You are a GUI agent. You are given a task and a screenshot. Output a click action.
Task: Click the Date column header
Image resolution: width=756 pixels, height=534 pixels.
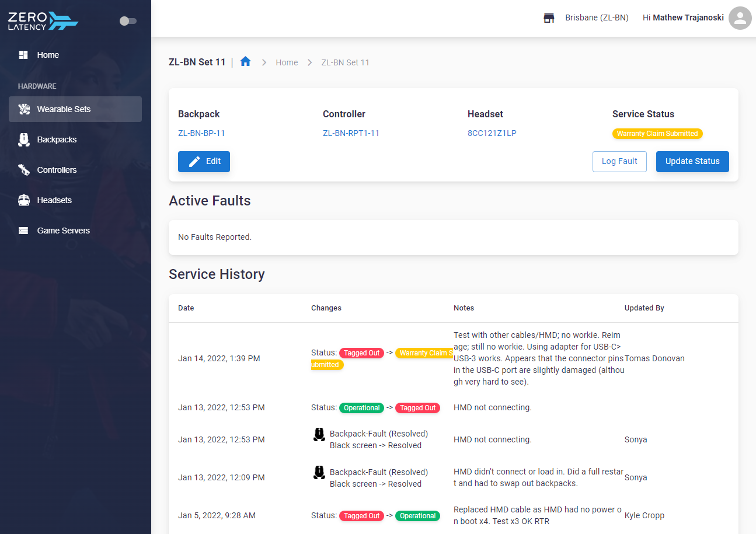pyautogui.click(x=186, y=308)
